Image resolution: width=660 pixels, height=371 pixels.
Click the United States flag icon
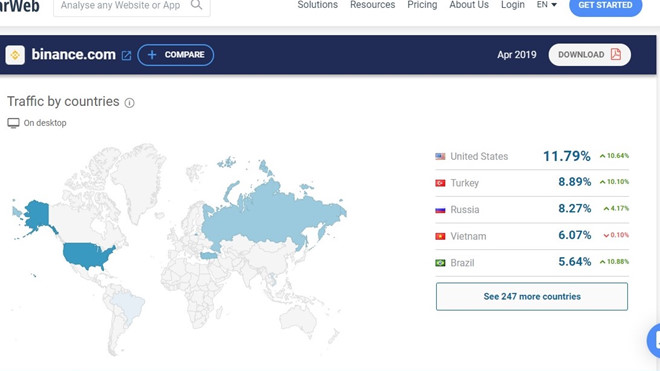click(440, 156)
